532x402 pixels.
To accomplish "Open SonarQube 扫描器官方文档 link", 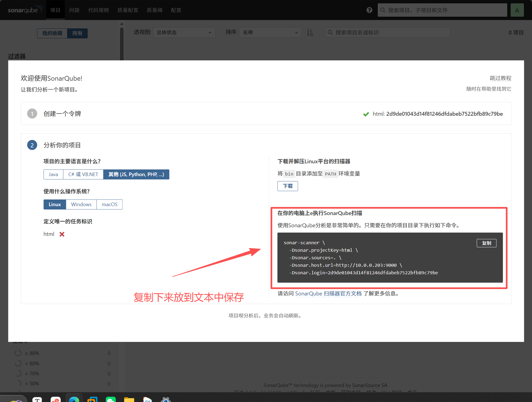I will (x=328, y=294).
